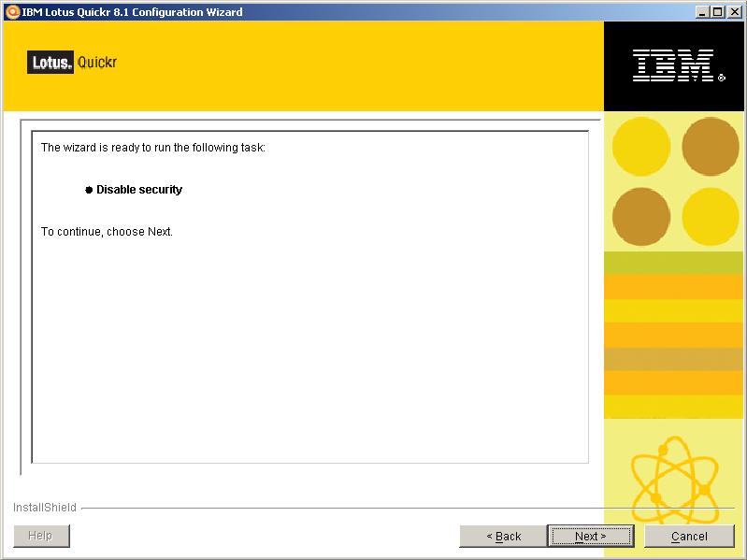The height and width of the screenshot is (560, 747).
Task: Click the window title text
Action: click(x=132, y=12)
